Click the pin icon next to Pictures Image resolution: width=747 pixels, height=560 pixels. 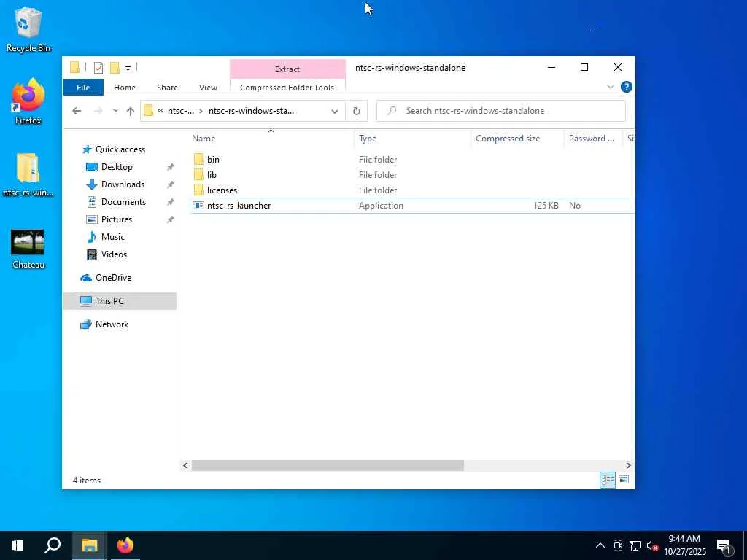[170, 219]
